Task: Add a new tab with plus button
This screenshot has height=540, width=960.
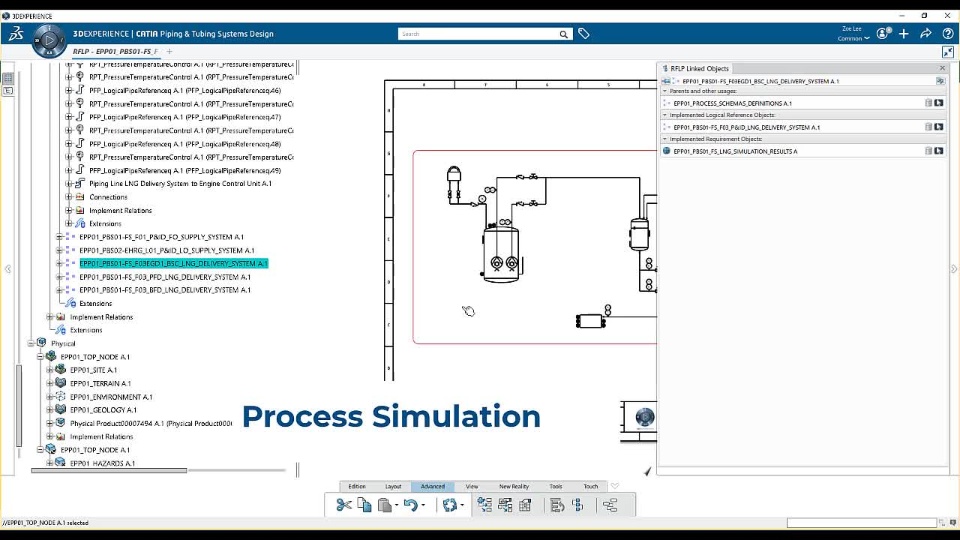Action: point(170,51)
